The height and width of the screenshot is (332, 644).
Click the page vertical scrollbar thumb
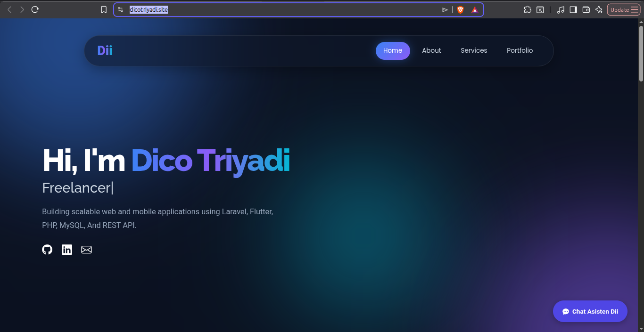click(641, 53)
